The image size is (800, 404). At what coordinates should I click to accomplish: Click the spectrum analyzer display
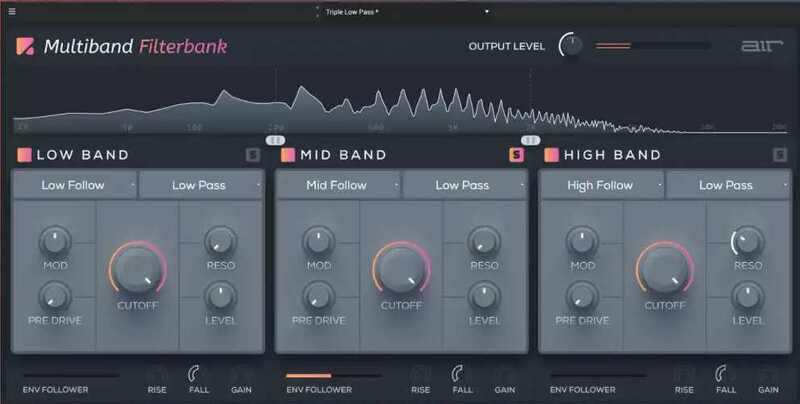[x=400, y=102]
